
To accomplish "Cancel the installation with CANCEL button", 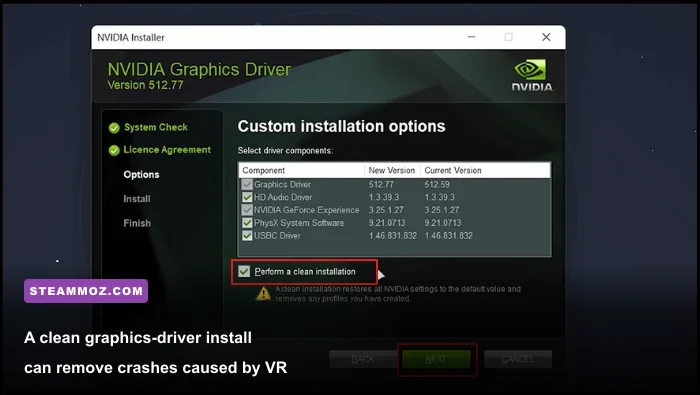I will [518, 359].
